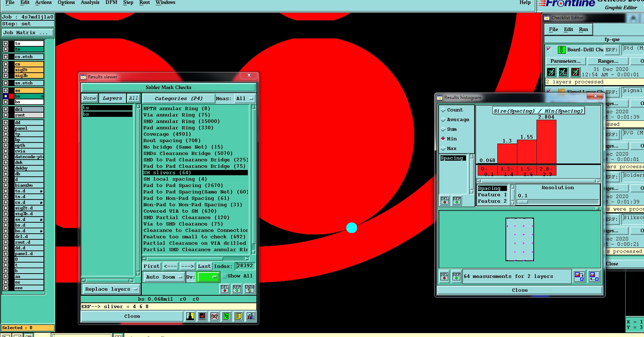
Task: Click the Index input field
Action: point(245,266)
